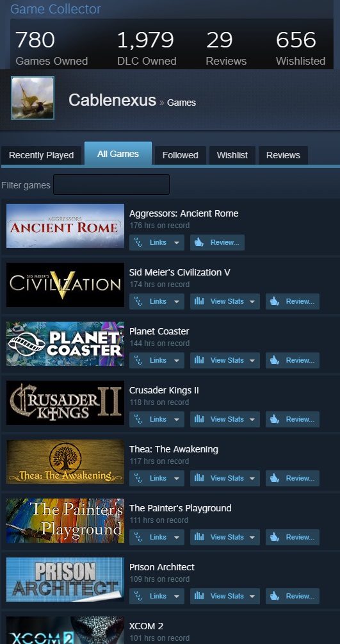Click the Filter games input field
Image resolution: width=340 pixels, height=644 pixels.
coord(111,185)
